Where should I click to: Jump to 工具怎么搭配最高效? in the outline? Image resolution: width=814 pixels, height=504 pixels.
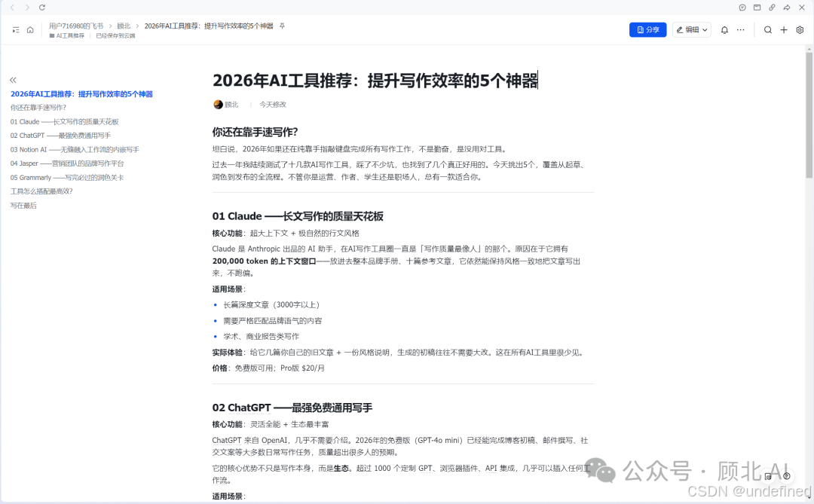click(x=41, y=191)
